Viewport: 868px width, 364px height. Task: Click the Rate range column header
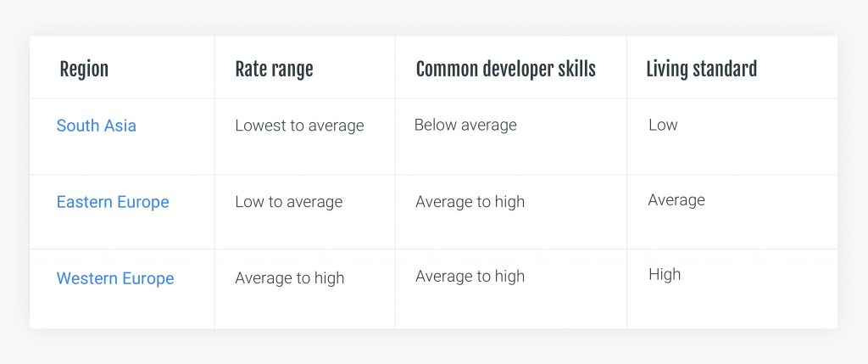tap(274, 70)
